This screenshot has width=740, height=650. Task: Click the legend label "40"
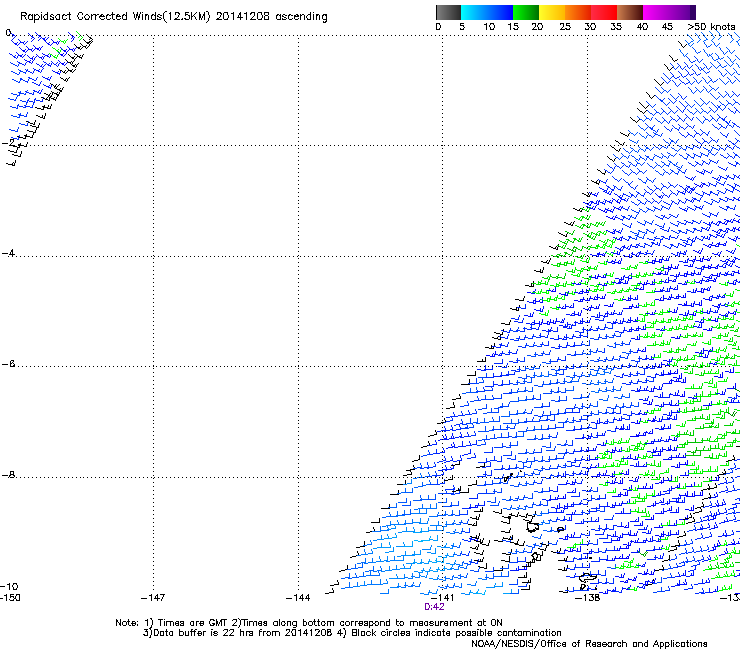point(642,27)
